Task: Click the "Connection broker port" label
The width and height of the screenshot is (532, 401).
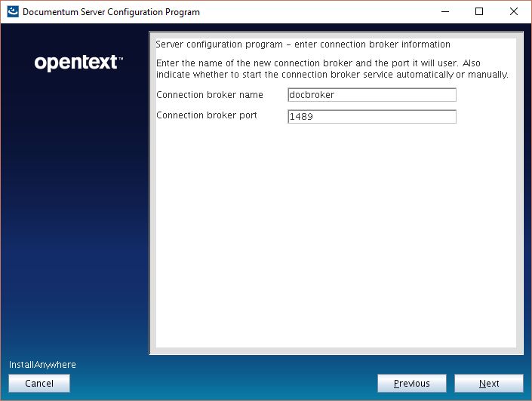Action: 206,115
